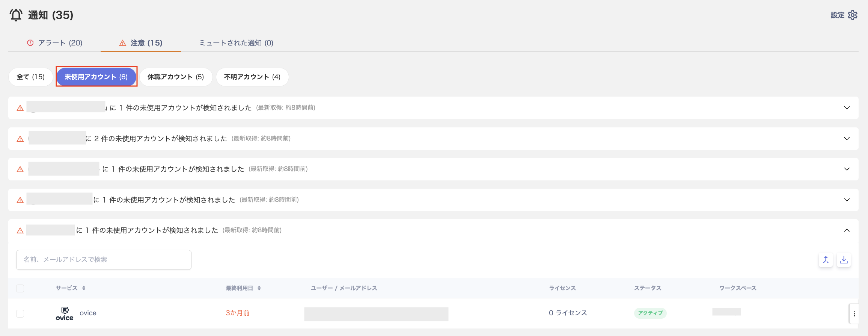Select the 休職アカウント (5) filter
This screenshot has width=868, height=336.
click(176, 77)
